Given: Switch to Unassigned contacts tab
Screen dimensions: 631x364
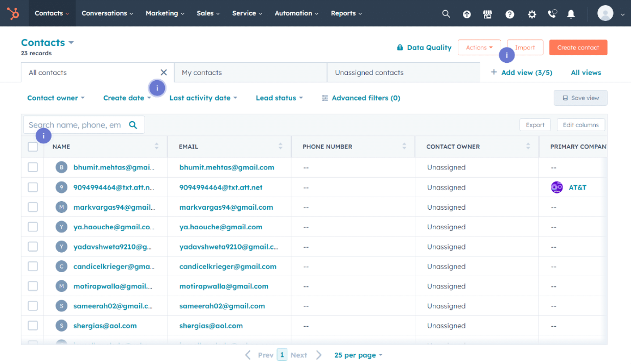Looking at the screenshot, I should [403, 72].
